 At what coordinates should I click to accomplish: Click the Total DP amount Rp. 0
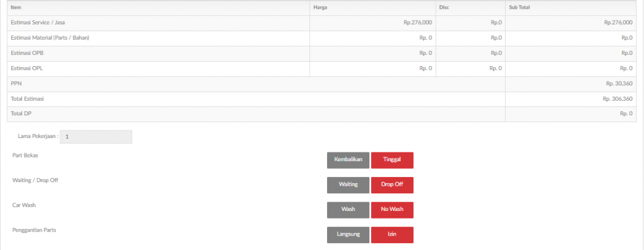pos(626,114)
